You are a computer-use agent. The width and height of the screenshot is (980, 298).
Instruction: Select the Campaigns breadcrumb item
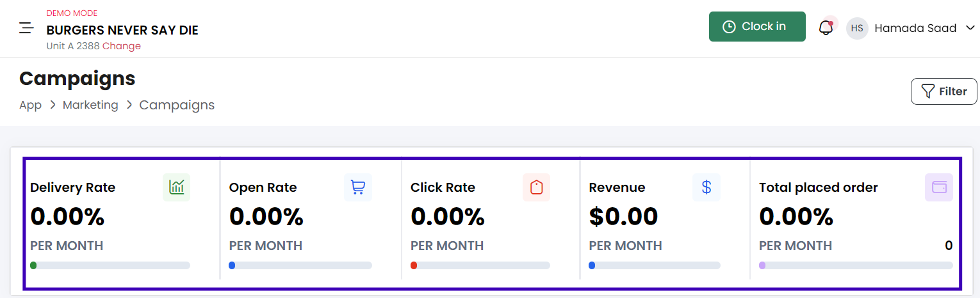point(177,105)
